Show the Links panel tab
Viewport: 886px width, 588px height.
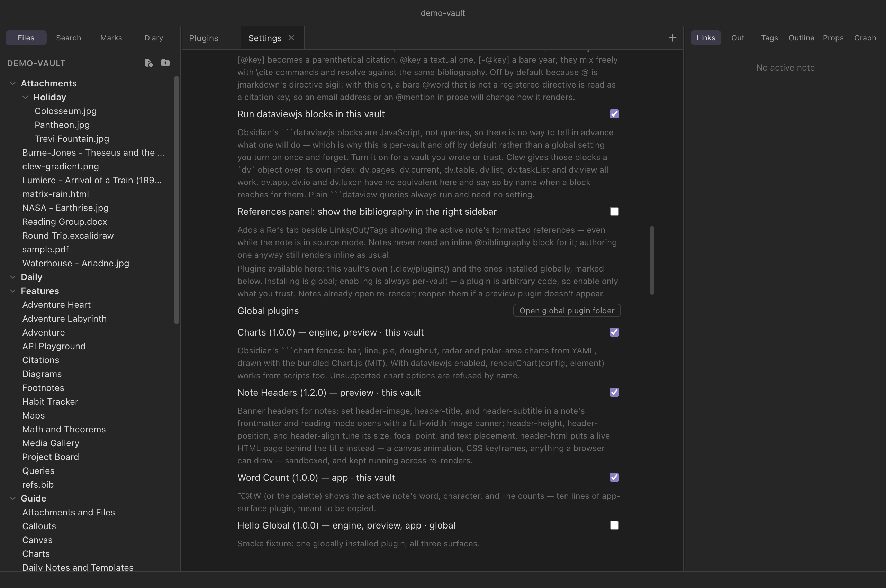706,37
